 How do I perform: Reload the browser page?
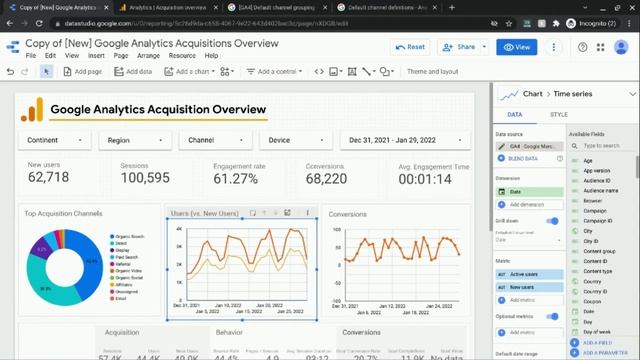point(39,24)
